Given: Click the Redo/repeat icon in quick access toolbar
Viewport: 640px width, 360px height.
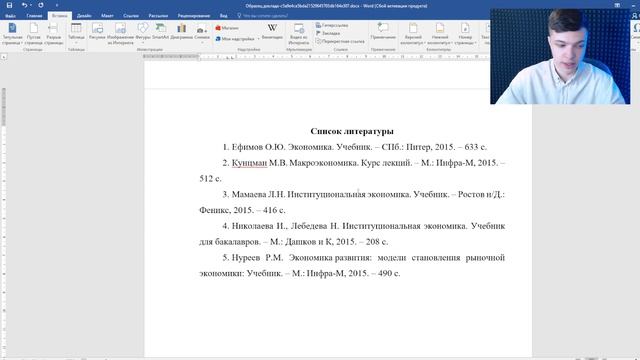Looking at the screenshot, I should pyautogui.click(x=41, y=5).
